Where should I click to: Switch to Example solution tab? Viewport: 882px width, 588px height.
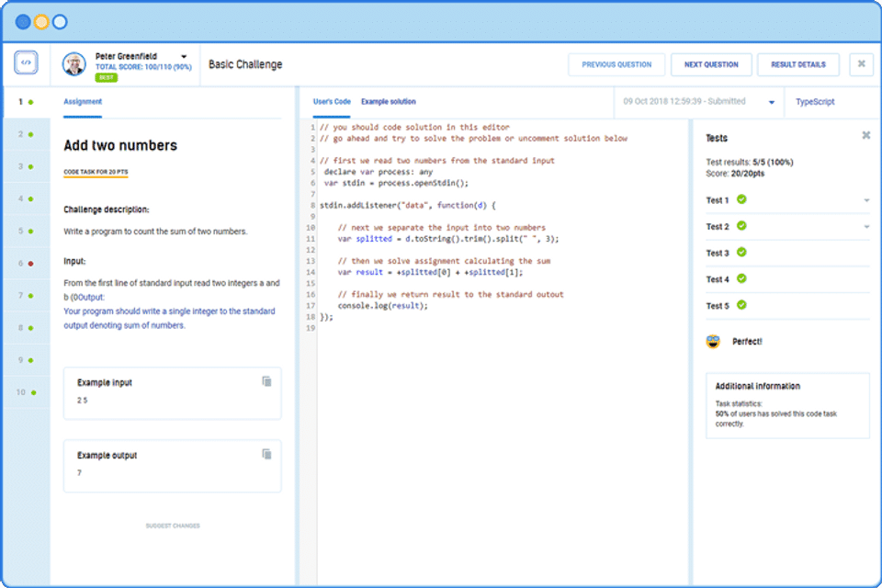pyautogui.click(x=388, y=102)
